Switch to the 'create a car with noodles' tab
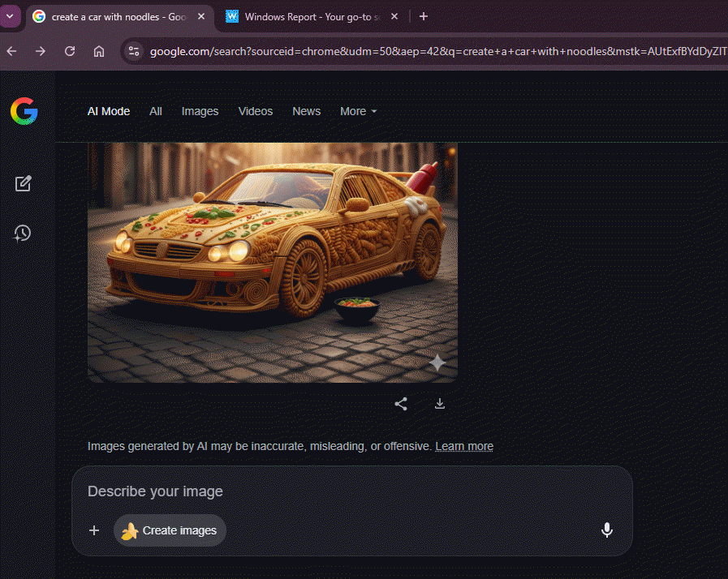 coord(118,17)
